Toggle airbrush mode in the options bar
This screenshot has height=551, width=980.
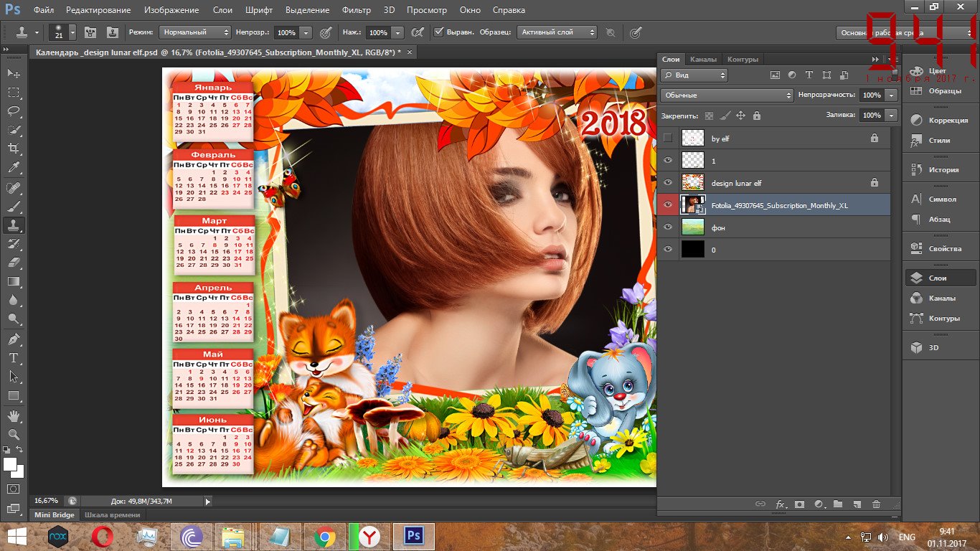[417, 32]
